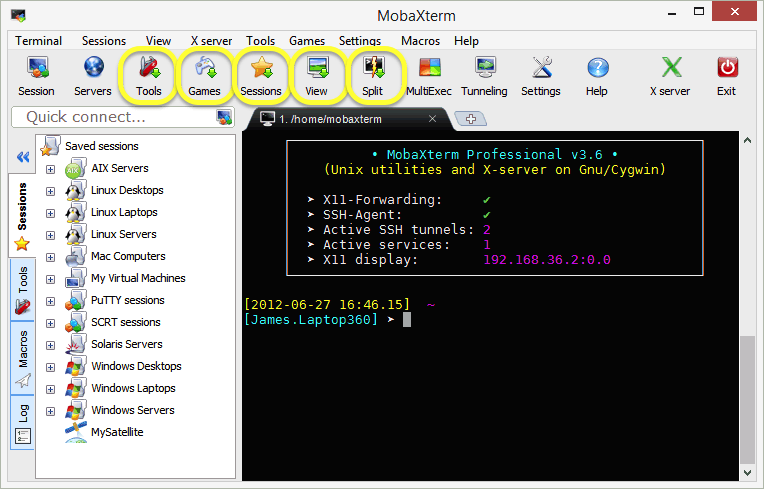Image resolution: width=764 pixels, height=489 pixels.
Task: Switch to the Tools side tab
Action: pos(23,290)
